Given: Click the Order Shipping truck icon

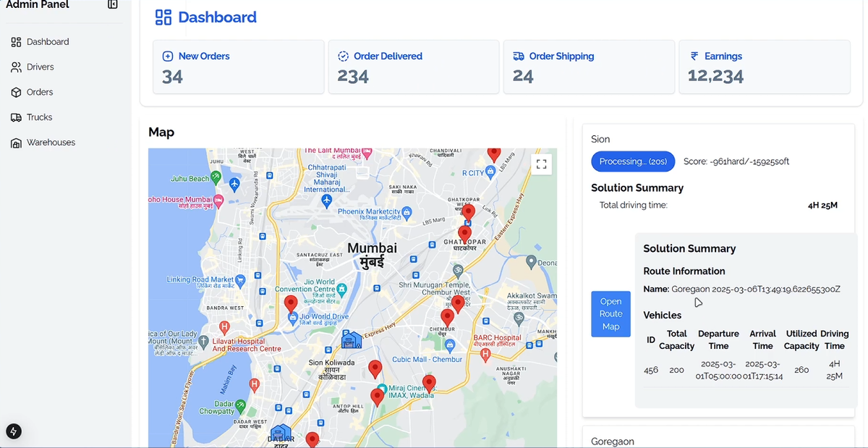Looking at the screenshot, I should point(519,56).
